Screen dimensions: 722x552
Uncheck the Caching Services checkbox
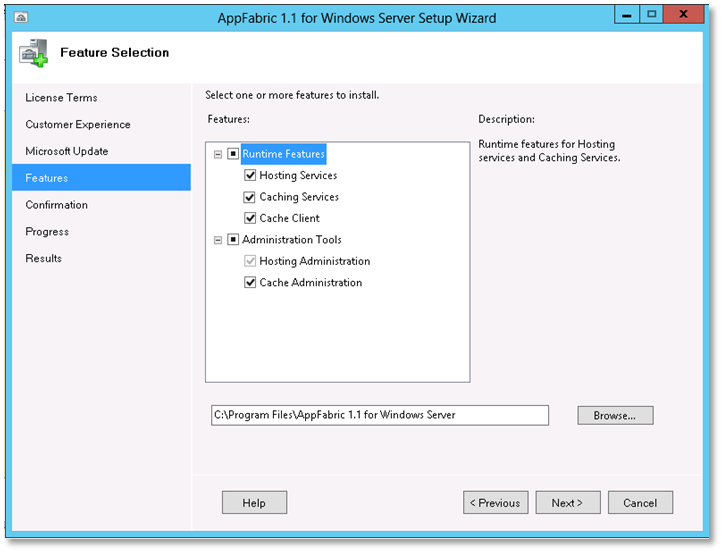pyautogui.click(x=251, y=197)
